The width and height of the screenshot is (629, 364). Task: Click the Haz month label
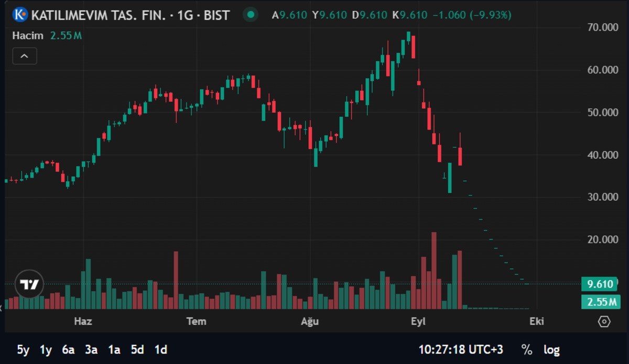point(83,321)
